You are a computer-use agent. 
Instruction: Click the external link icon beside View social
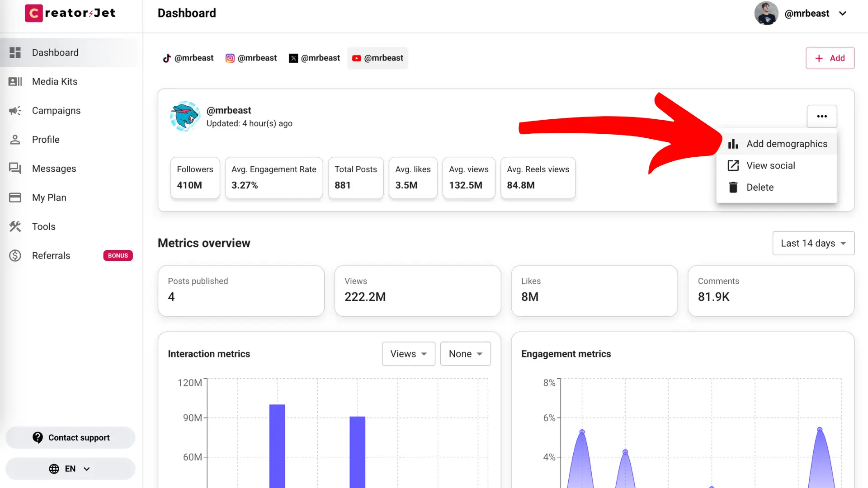pyautogui.click(x=733, y=165)
